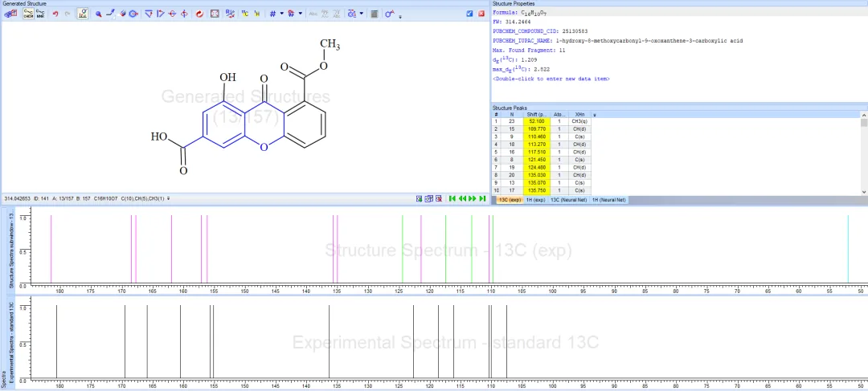Click the blue # atom numbering icon
Image resolution: width=868 pixels, height=391 pixels.
coord(272,14)
